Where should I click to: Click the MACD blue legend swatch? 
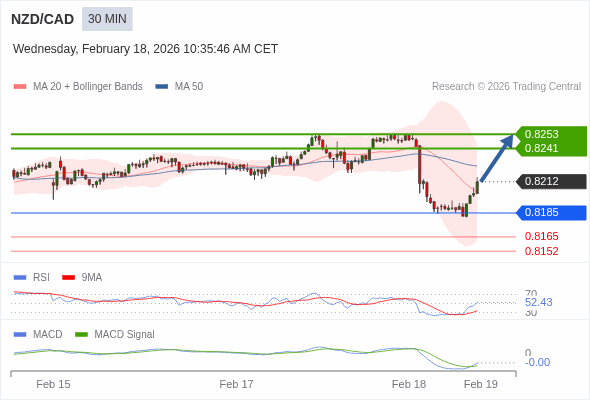(20, 335)
